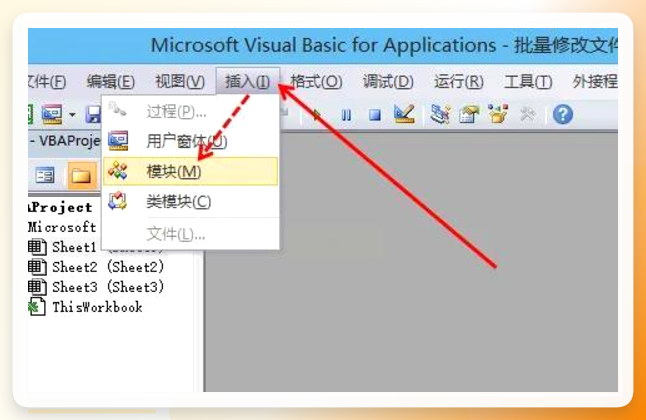Click the Insert UserForm toolbar icon

[x=52, y=114]
